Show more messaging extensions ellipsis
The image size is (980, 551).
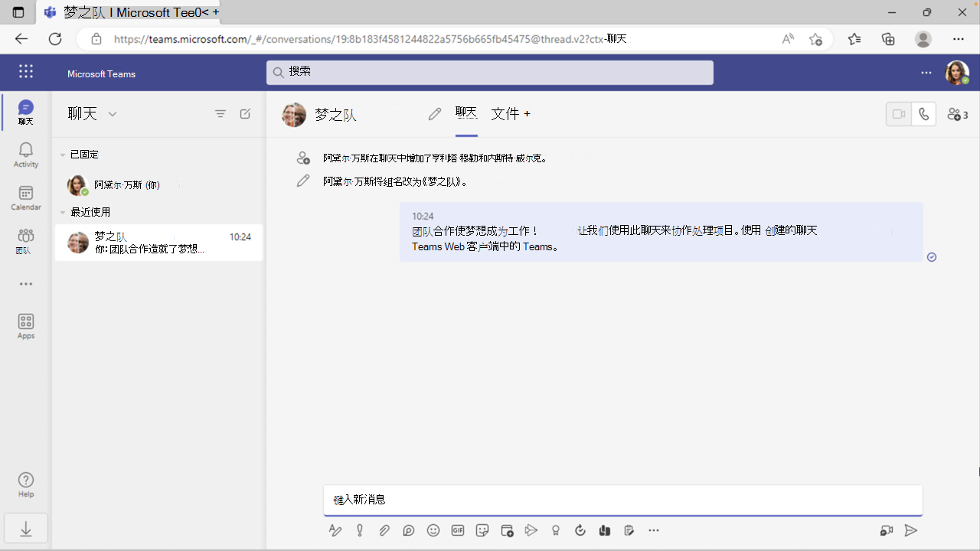654,530
